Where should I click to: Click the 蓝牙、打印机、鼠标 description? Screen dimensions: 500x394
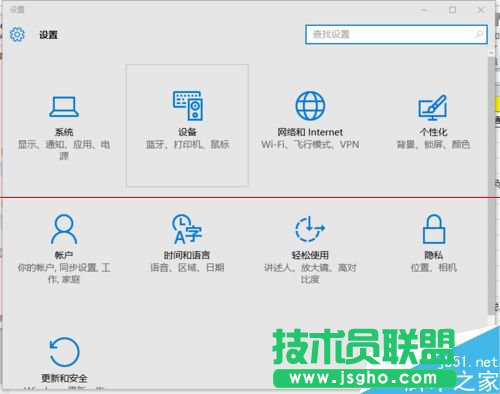(187, 144)
